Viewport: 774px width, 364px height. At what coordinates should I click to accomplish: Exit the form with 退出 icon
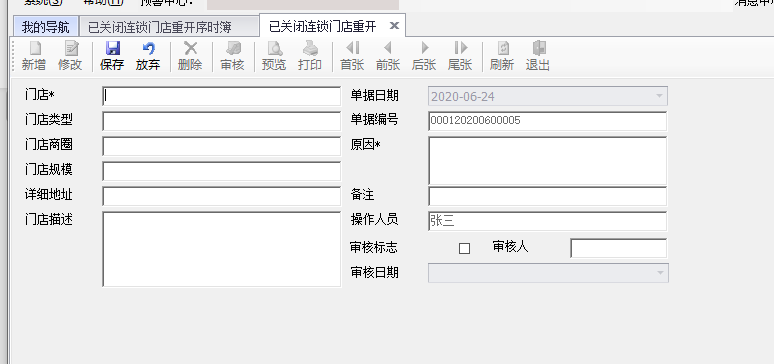(538, 56)
